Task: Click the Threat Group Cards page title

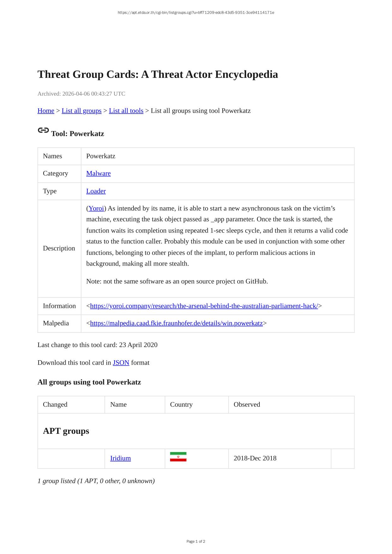Action: coord(157,74)
